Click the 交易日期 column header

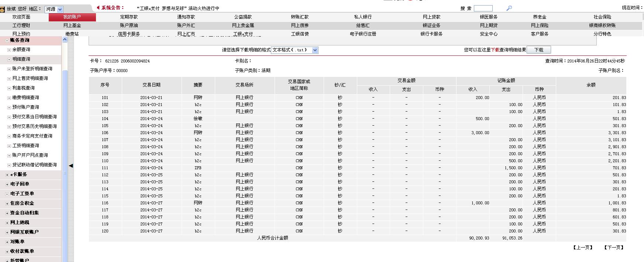pos(151,85)
